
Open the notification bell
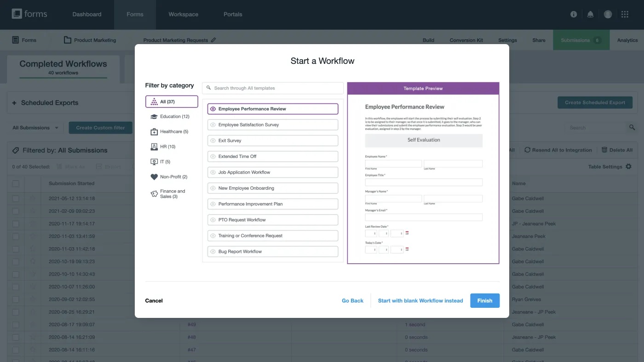[x=590, y=14]
